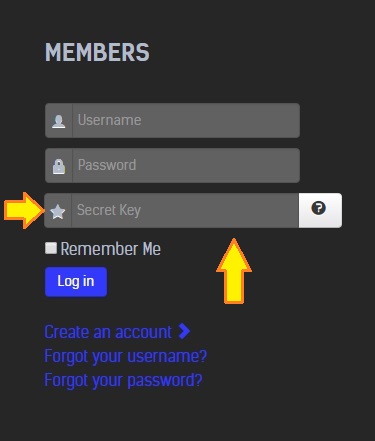The width and height of the screenshot is (375, 441).
Task: Click the Remember Me label text
Action: tap(111, 249)
